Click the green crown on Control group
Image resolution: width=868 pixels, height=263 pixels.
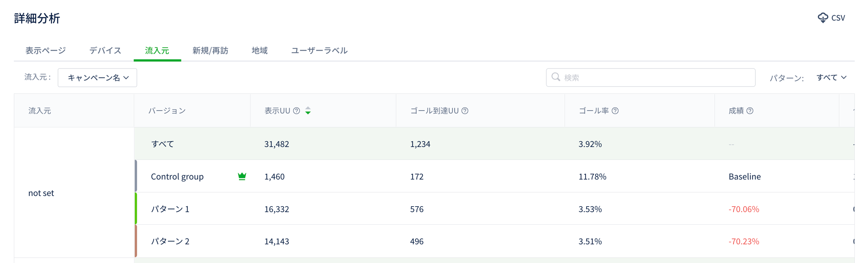[242, 176]
